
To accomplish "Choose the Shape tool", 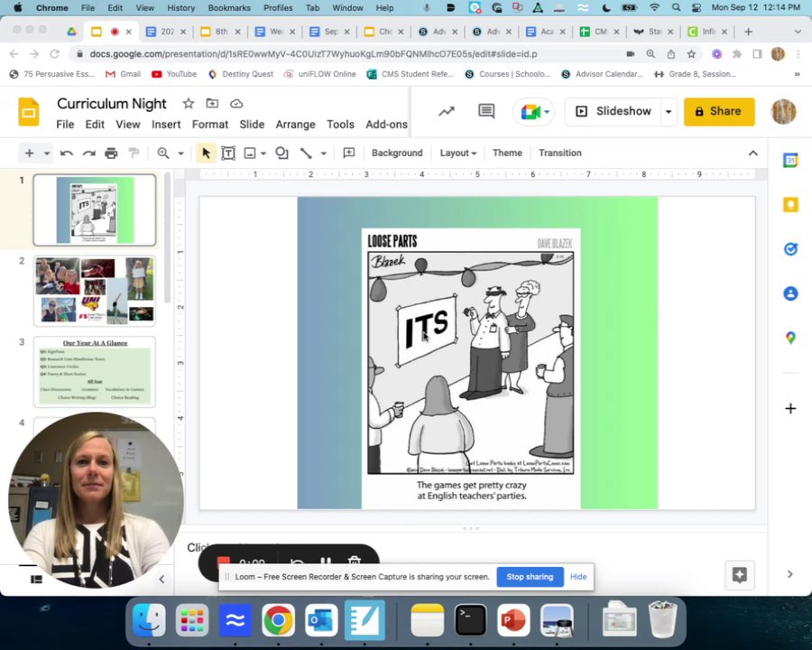I will click(x=281, y=153).
